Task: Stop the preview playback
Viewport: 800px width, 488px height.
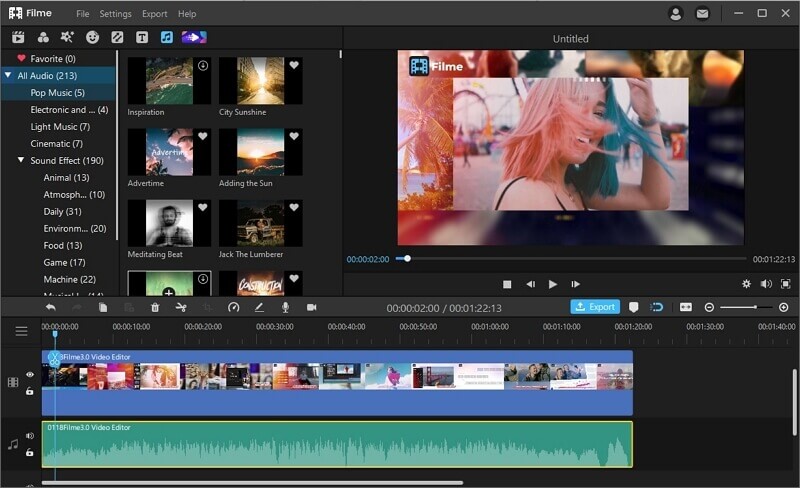Action: pyautogui.click(x=507, y=284)
